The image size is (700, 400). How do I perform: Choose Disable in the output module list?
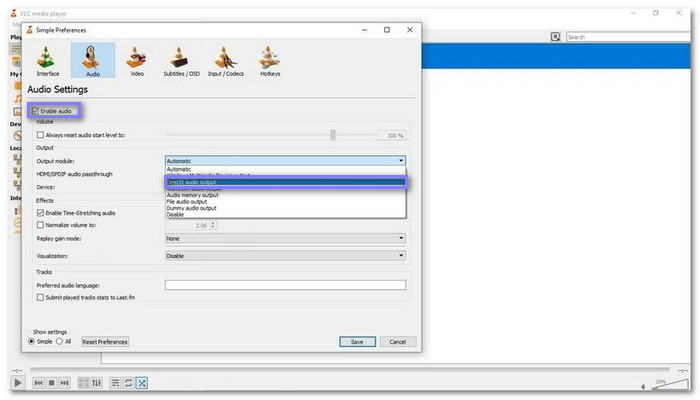point(285,215)
